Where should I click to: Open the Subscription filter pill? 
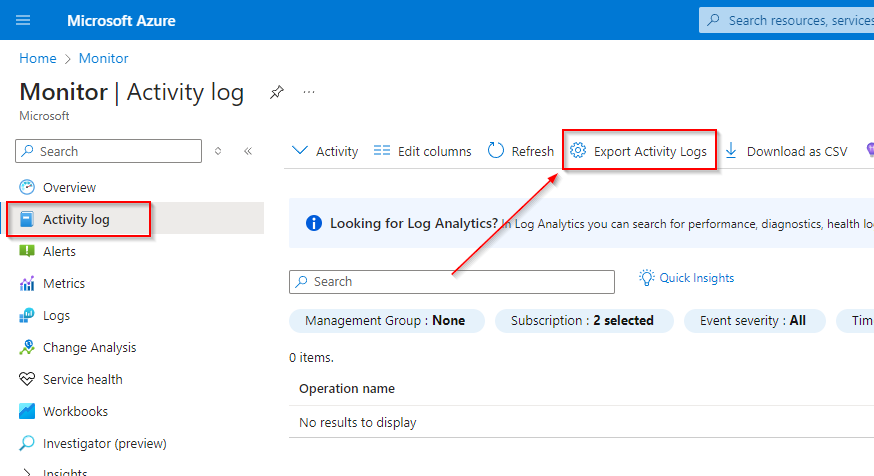[582, 321]
